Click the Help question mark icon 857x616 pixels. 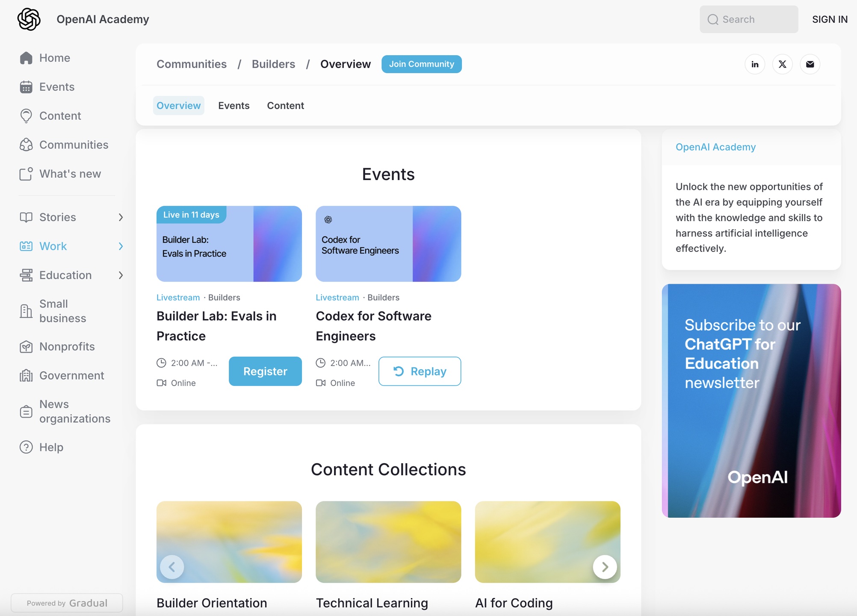(26, 447)
